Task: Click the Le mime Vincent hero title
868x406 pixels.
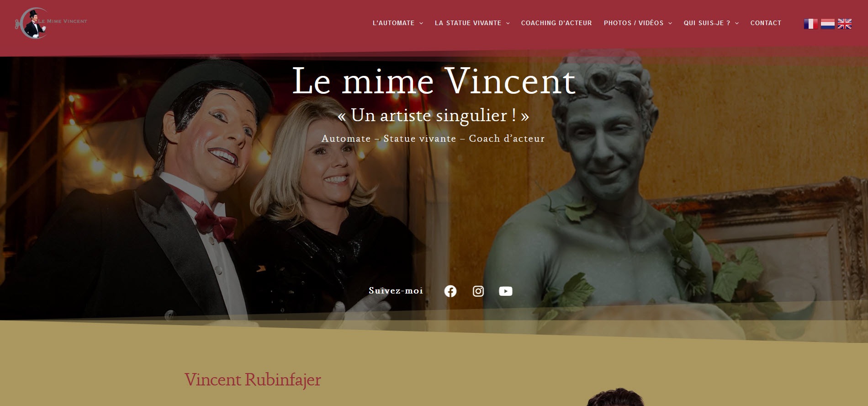Action: point(434,81)
